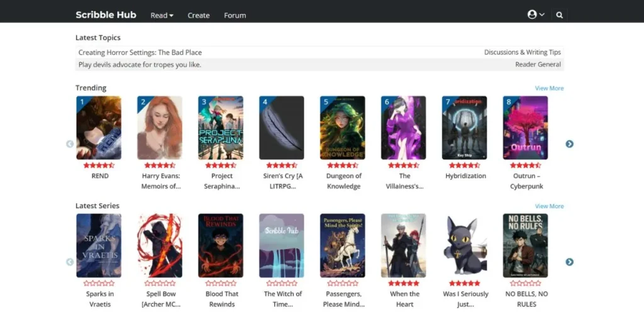Viewport: 644px width, 322px height.
Task: Click the When the Heart title text
Action: tap(404, 299)
